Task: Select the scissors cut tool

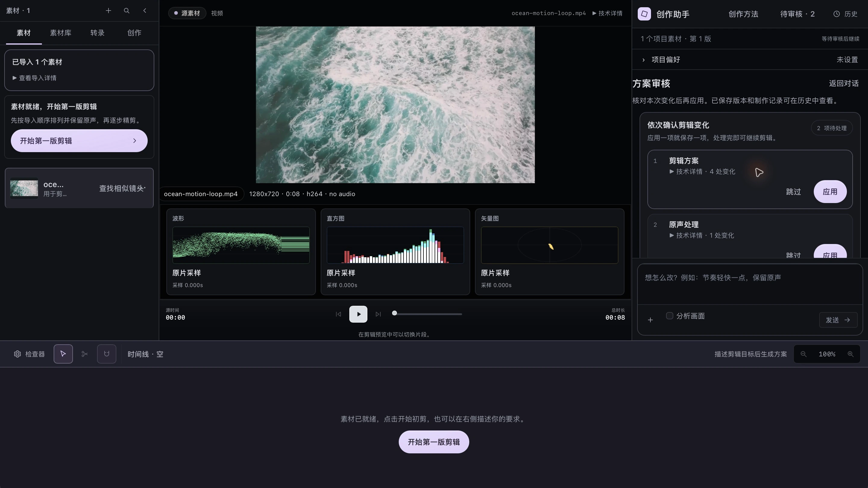Action: (85, 354)
